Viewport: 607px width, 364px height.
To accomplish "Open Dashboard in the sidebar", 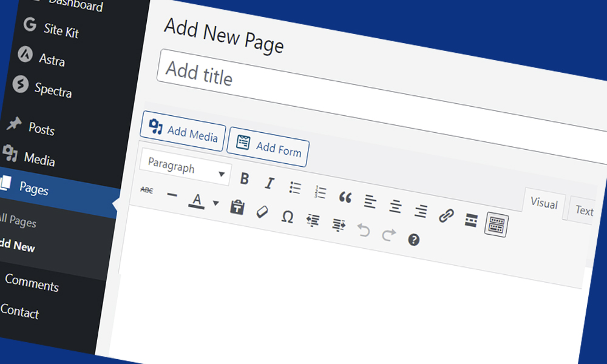I will [76, 5].
